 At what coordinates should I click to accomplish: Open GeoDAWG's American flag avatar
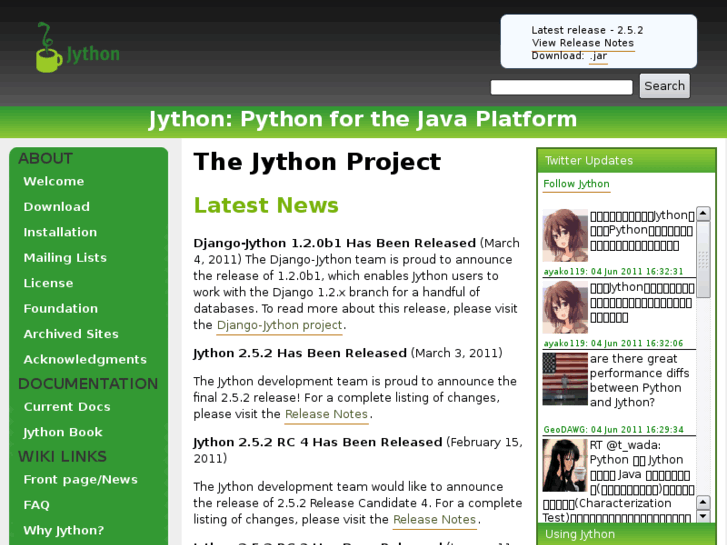coord(565,379)
